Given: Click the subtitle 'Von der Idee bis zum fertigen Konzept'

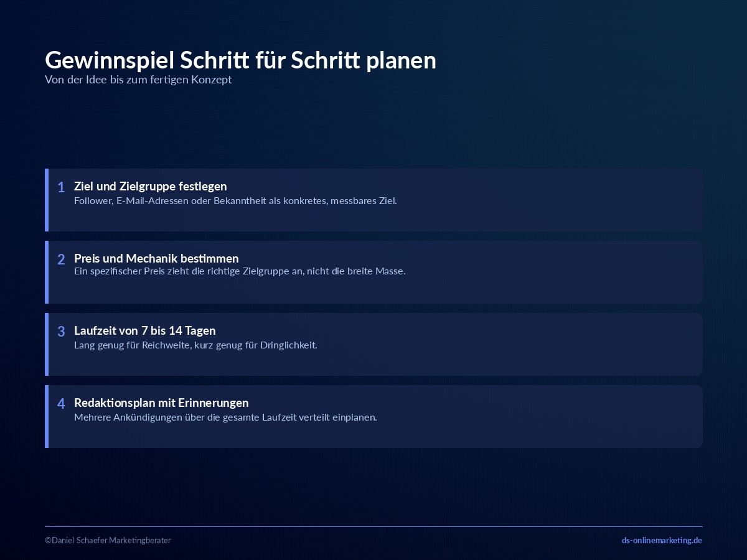Looking at the screenshot, I should click(138, 80).
